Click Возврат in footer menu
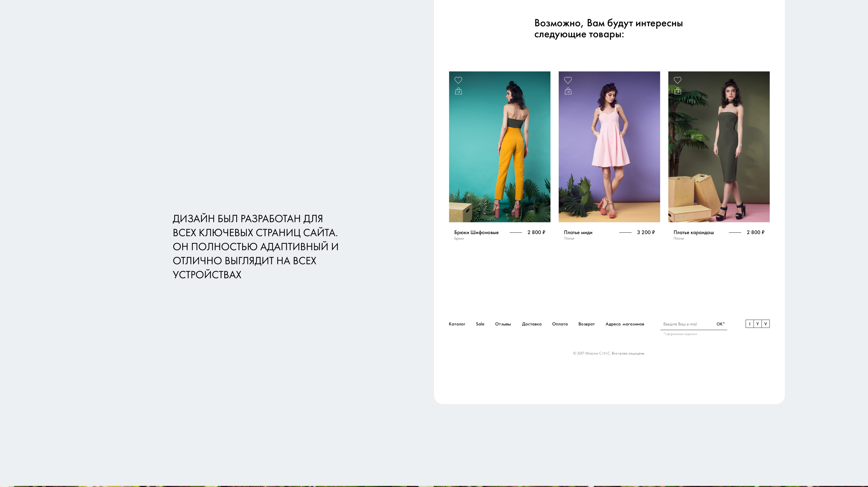 [587, 324]
